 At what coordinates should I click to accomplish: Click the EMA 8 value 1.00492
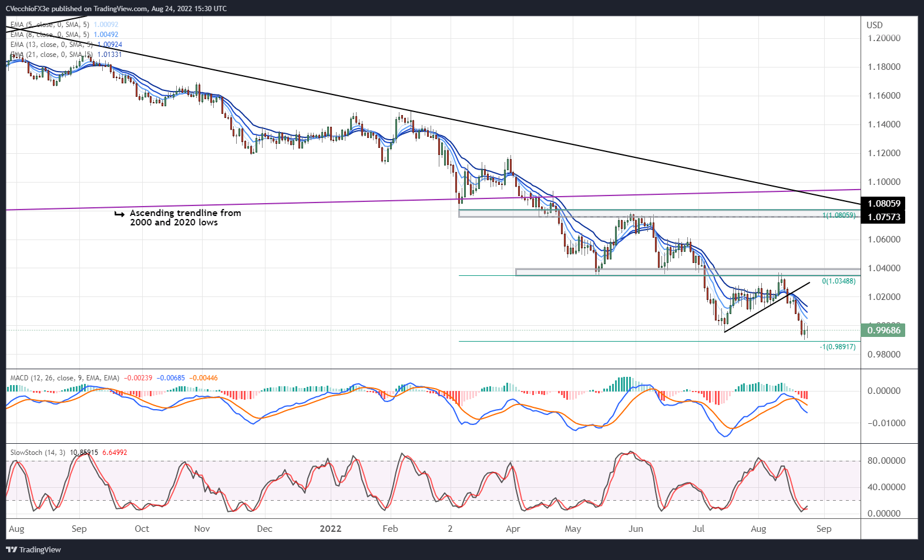106,35
